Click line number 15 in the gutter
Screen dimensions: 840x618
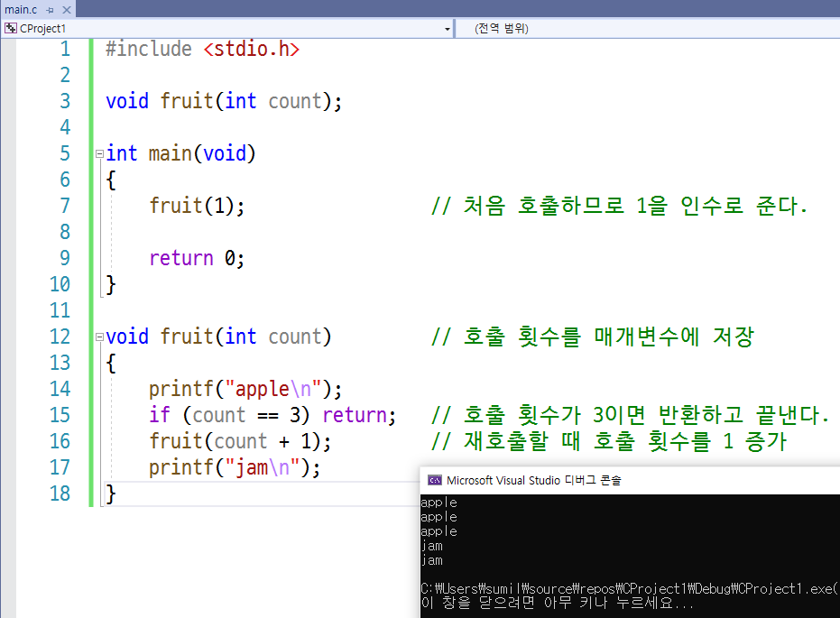pos(60,415)
